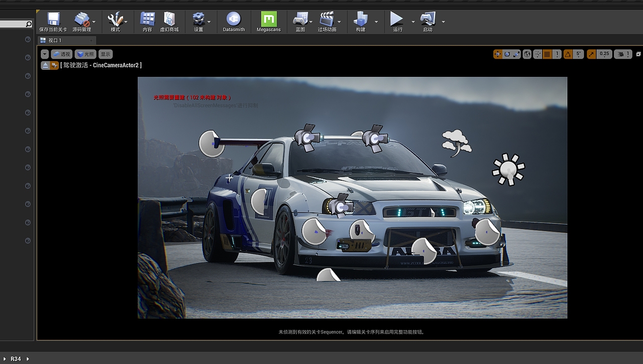Toggle the actor pilot camera view icon
Image resolution: width=643 pixels, height=364 pixels.
[54, 65]
